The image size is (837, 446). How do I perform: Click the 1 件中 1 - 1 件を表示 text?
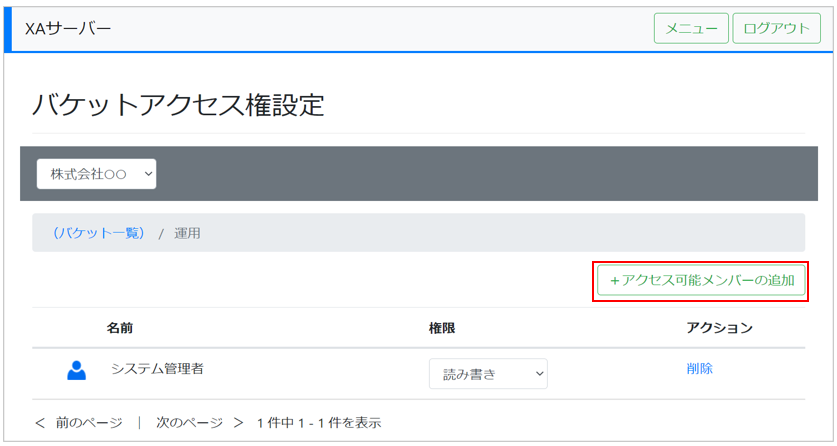click(319, 423)
